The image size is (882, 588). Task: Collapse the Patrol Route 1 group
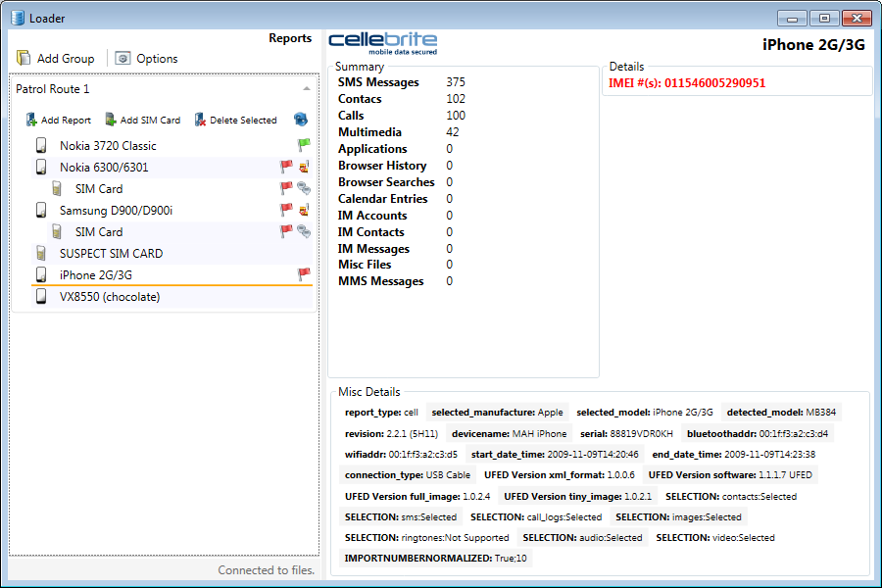306,89
